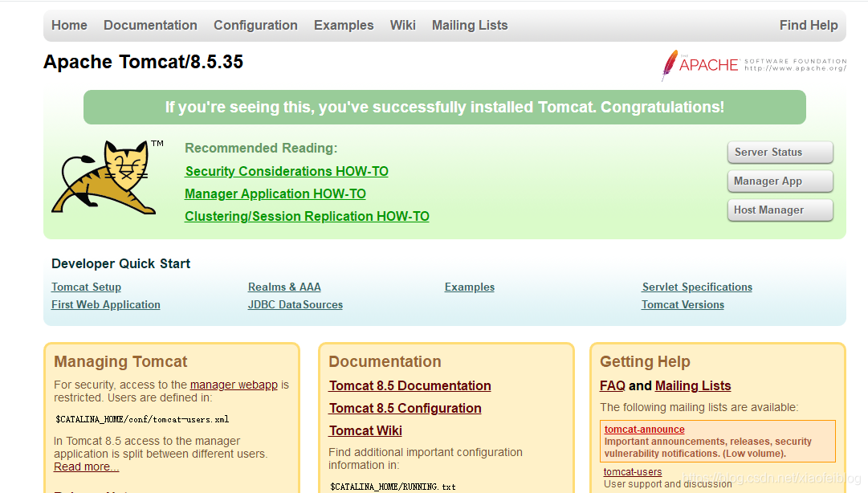868x493 pixels.
Task: Open the Manager App button
Action: tap(780, 181)
